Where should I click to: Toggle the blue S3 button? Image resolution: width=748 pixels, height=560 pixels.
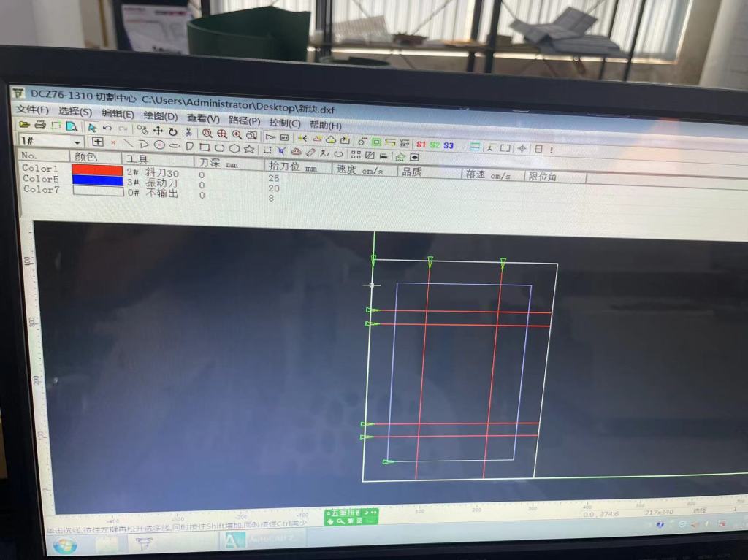[x=448, y=145]
